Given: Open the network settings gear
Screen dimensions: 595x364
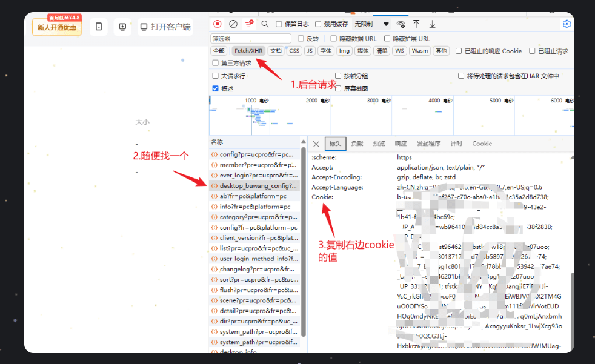Looking at the screenshot, I should [x=567, y=24].
